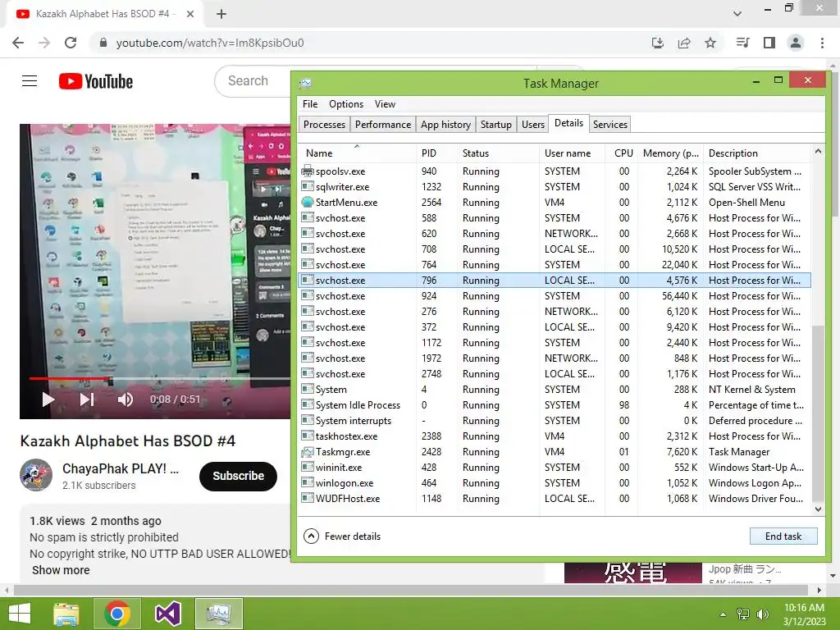840x630 pixels.
Task: Open Task Manager Options menu
Action: click(346, 104)
